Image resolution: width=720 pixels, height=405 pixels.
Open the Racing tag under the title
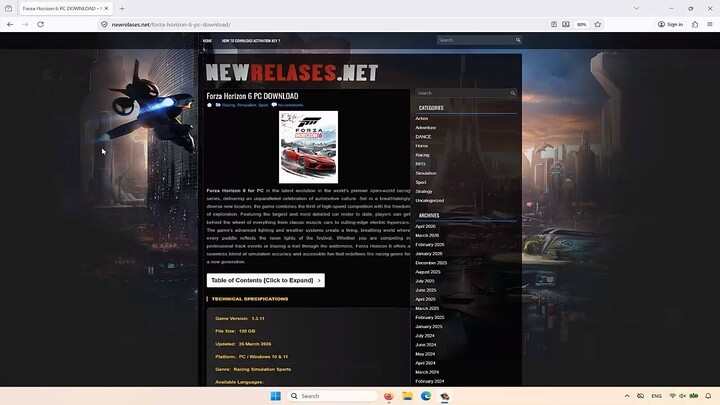228,105
